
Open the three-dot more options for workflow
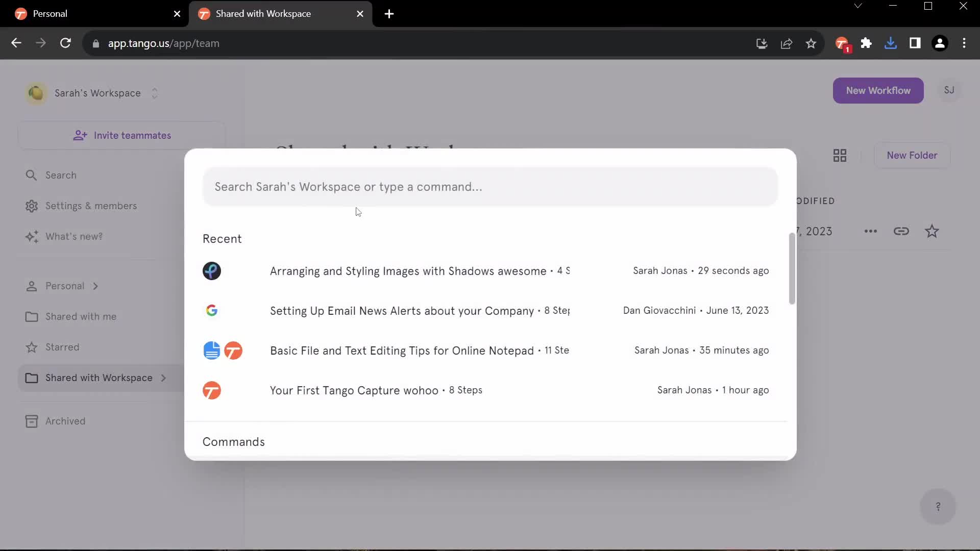[x=870, y=232]
